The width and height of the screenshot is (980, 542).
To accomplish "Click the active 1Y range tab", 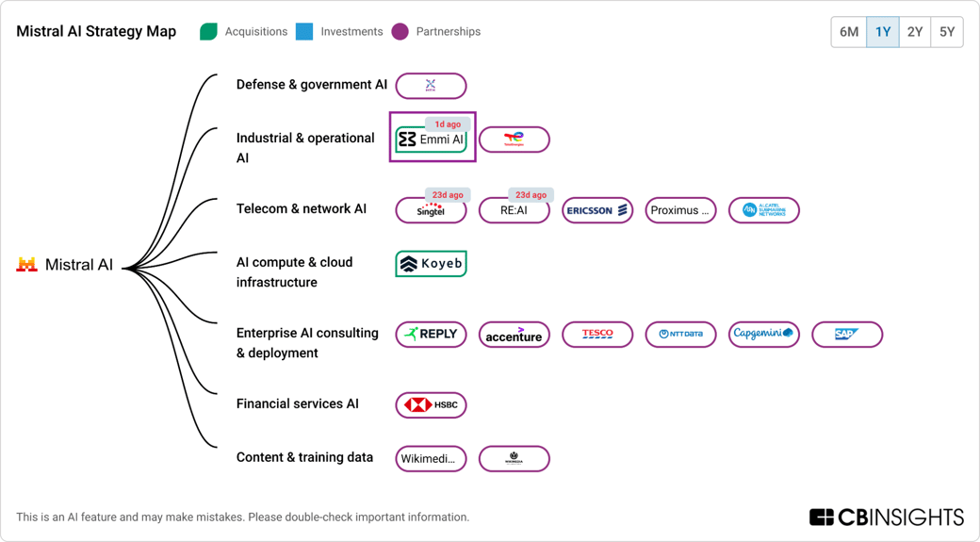I will pos(883,32).
